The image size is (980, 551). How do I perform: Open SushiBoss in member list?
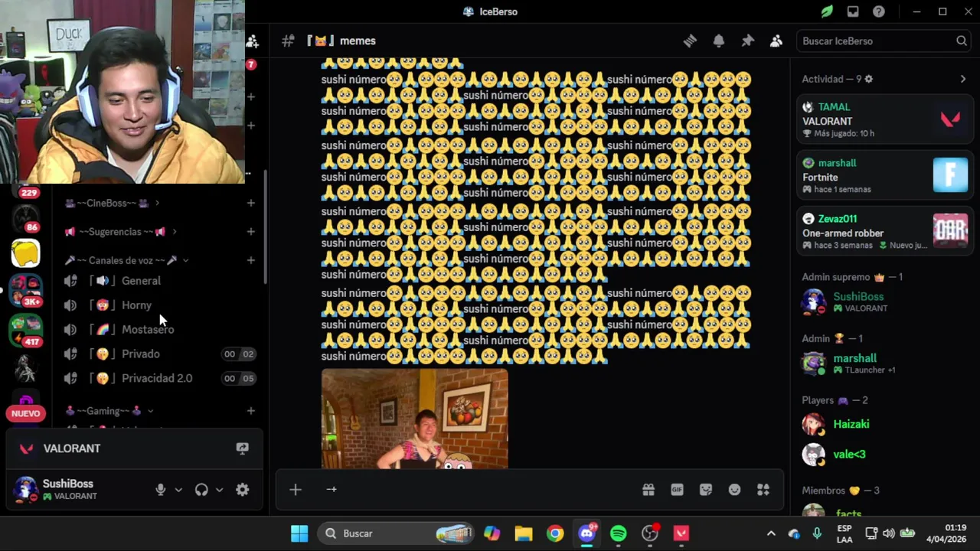tap(885, 302)
